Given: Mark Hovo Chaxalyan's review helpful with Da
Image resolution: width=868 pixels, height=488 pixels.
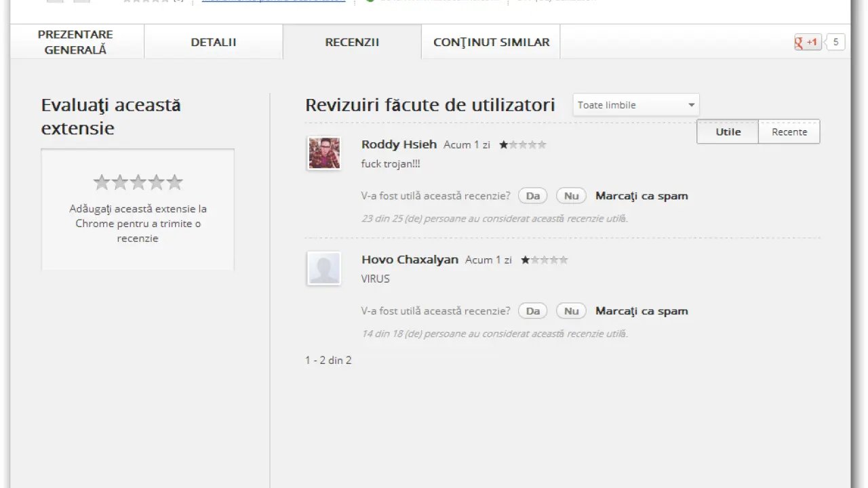Looking at the screenshot, I should (532, 311).
